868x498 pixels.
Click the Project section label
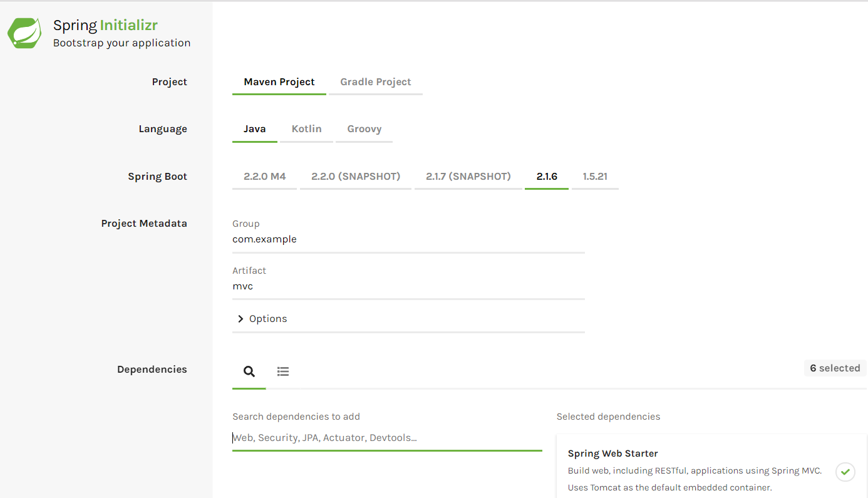pyautogui.click(x=170, y=82)
